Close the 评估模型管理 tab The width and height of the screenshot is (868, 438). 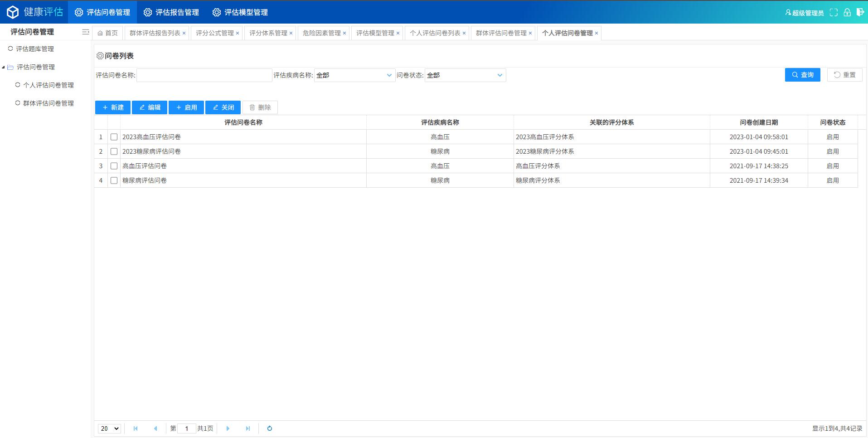tap(398, 33)
